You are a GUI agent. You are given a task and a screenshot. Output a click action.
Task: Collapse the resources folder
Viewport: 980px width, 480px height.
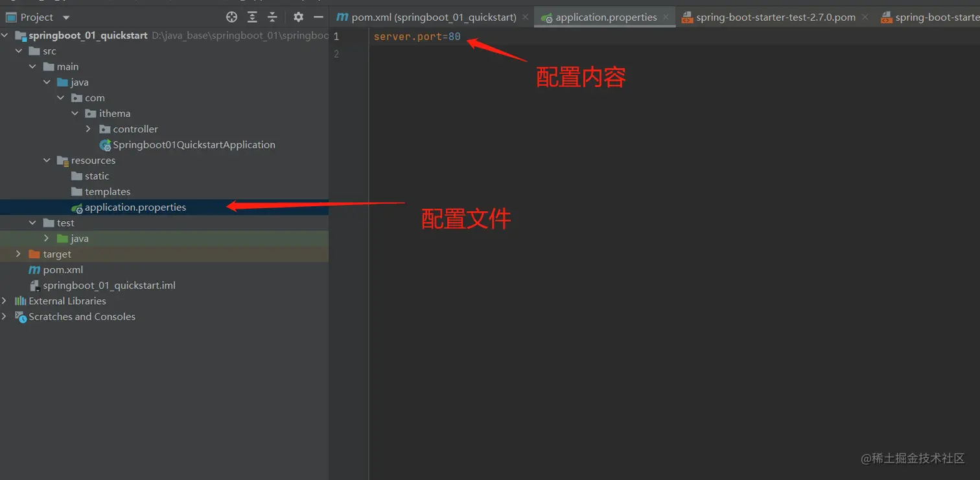[x=47, y=160]
